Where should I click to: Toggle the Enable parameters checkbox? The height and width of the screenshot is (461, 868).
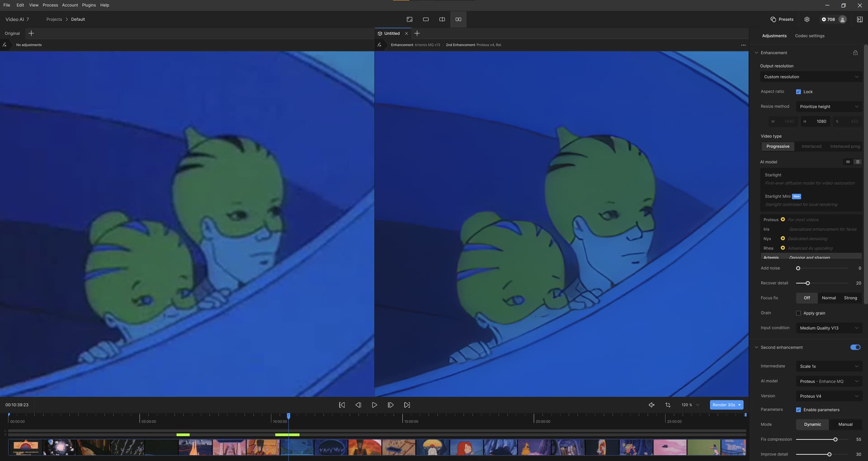tap(798, 410)
